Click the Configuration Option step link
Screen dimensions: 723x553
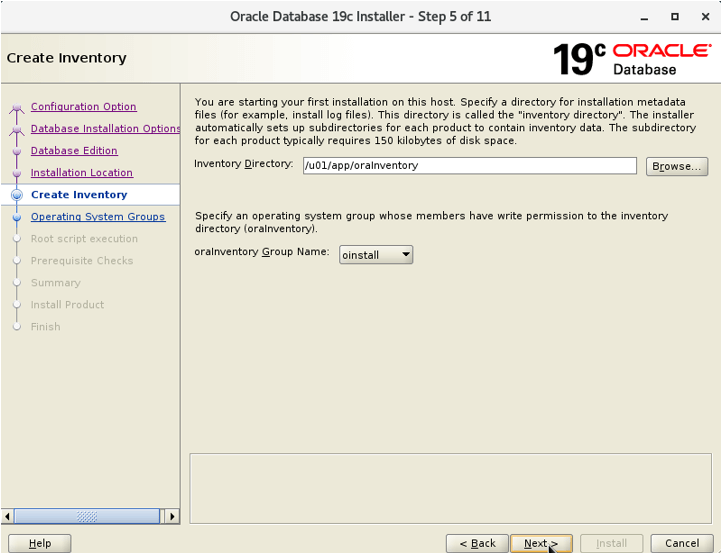tap(83, 107)
